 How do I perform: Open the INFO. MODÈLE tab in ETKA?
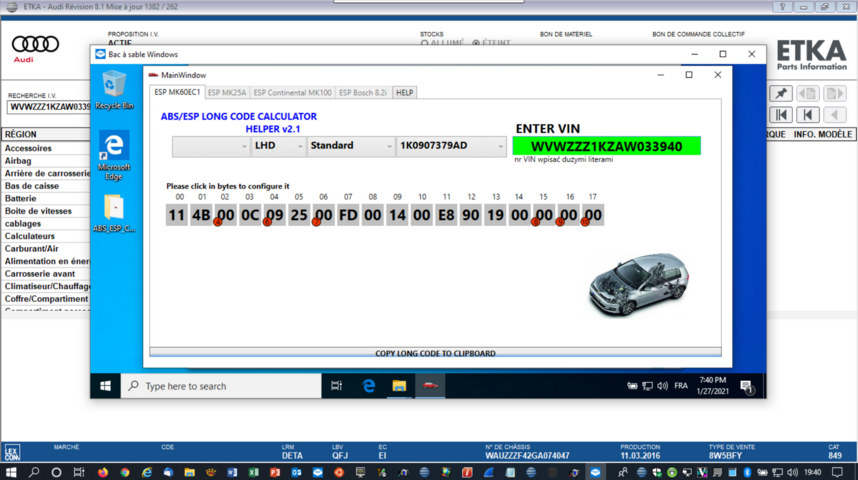pos(822,134)
